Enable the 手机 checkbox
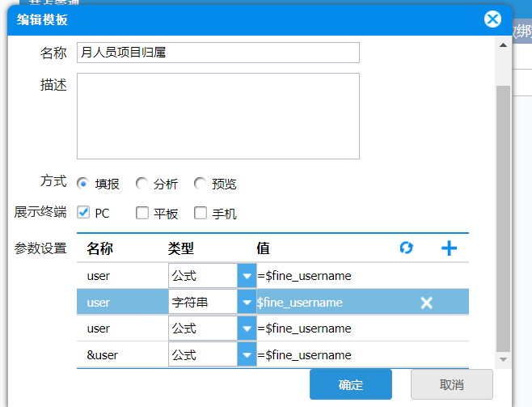 tap(201, 213)
